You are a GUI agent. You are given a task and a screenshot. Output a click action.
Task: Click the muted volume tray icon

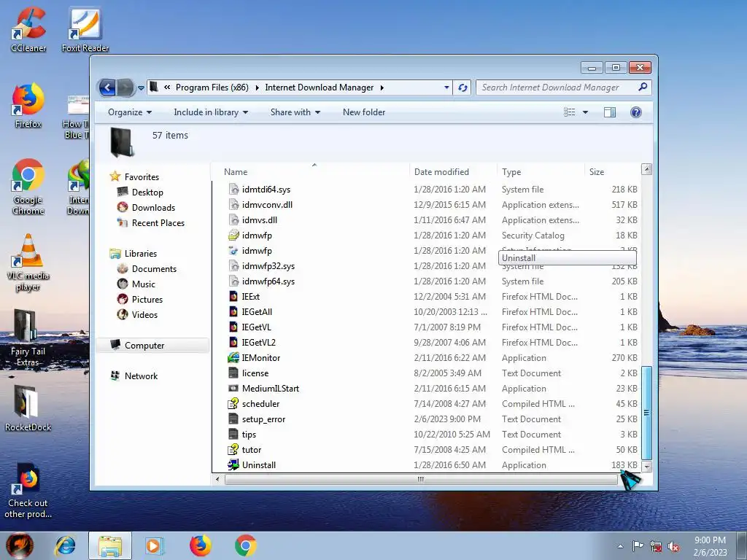(673, 546)
